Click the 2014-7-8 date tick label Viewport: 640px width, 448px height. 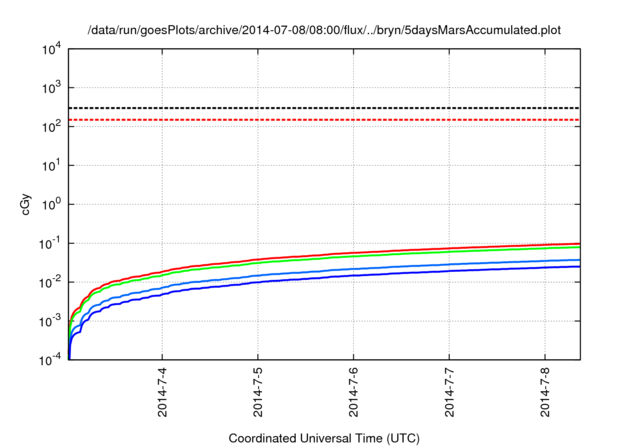click(545, 392)
